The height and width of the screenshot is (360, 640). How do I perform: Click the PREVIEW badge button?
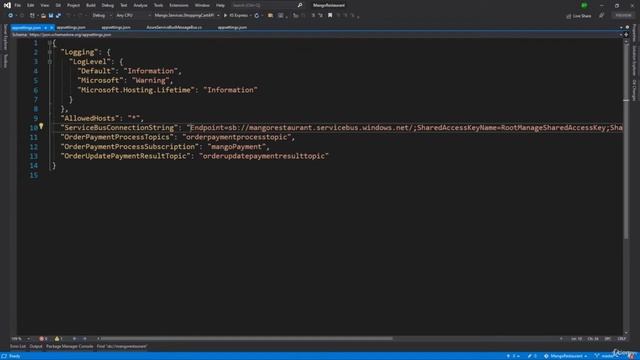click(x=623, y=15)
